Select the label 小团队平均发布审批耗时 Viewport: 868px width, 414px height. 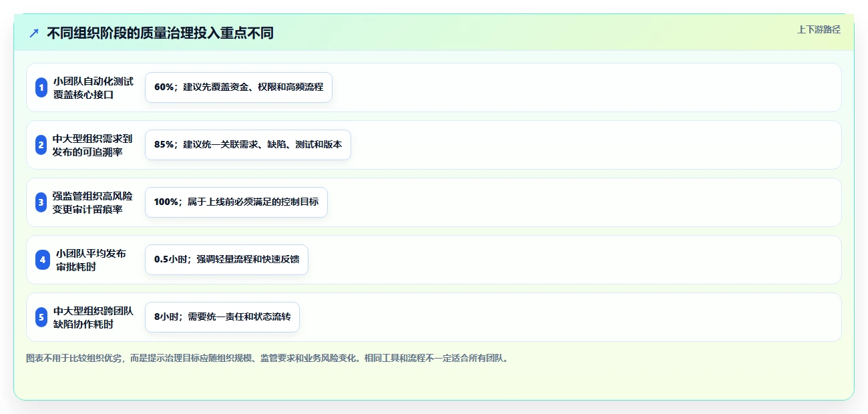[x=91, y=260]
